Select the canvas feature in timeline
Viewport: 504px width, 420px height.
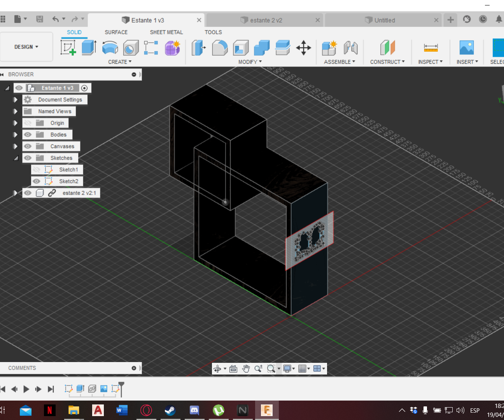click(103, 388)
